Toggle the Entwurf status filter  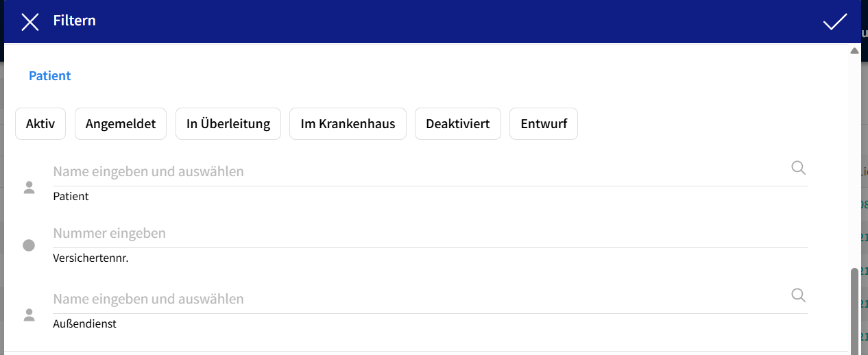click(x=544, y=124)
